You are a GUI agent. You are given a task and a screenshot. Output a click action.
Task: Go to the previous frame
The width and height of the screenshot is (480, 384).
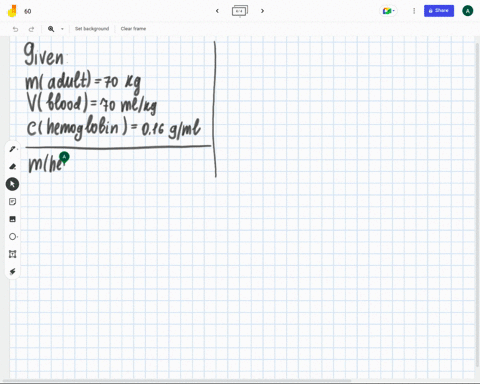tap(217, 11)
